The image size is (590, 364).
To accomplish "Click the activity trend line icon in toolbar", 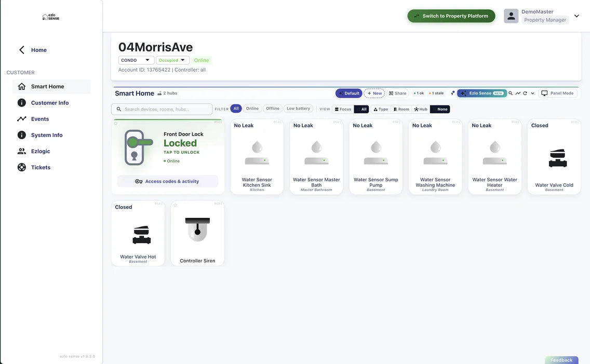I will pyautogui.click(x=518, y=93).
